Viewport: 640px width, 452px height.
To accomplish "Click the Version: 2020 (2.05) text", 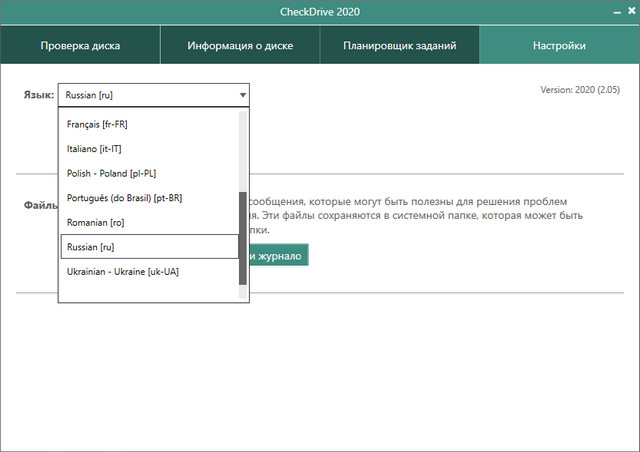I will click(x=580, y=90).
